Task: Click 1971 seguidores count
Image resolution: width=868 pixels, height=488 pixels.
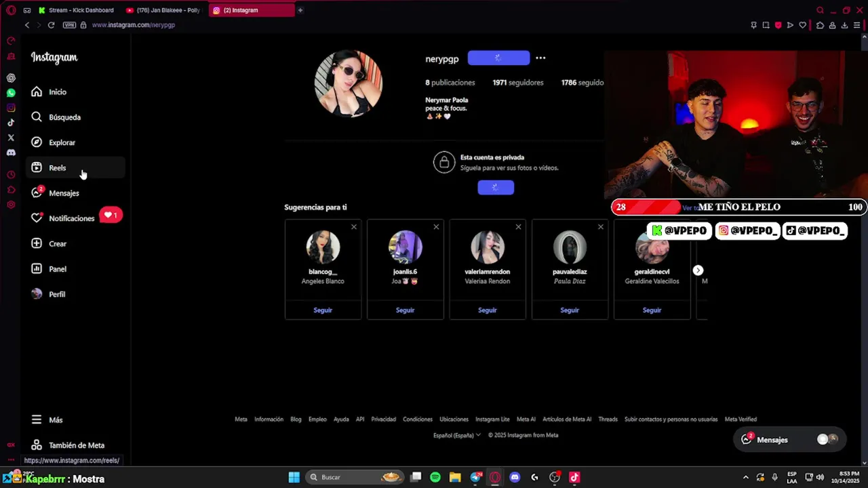Action: (x=518, y=83)
